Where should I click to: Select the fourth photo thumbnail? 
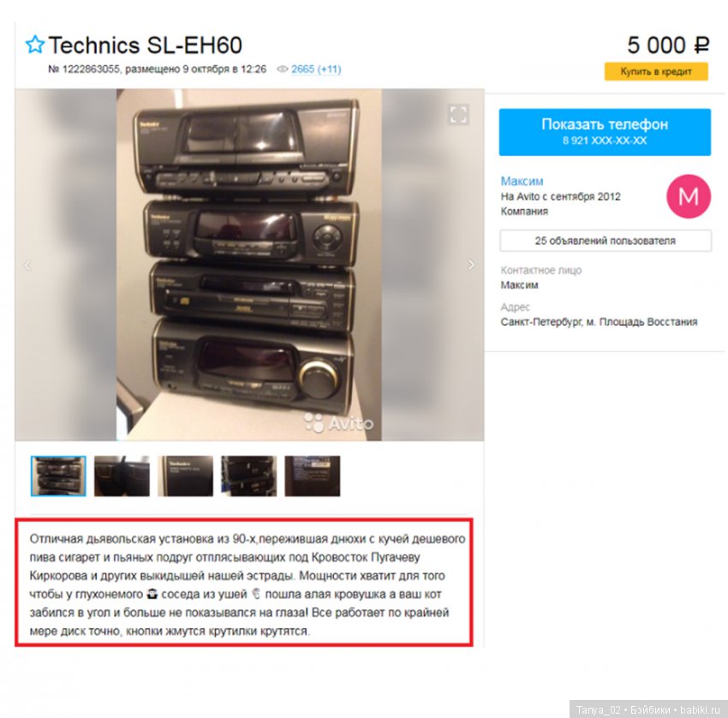(249, 476)
